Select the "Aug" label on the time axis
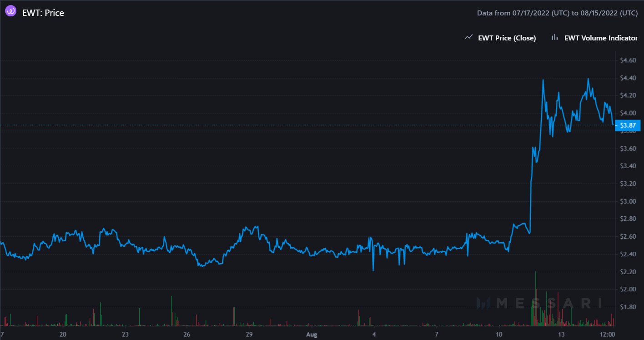644x340 pixels. point(312,335)
